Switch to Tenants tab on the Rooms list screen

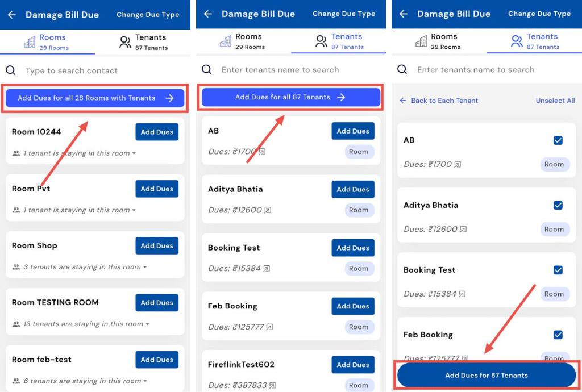[143, 42]
